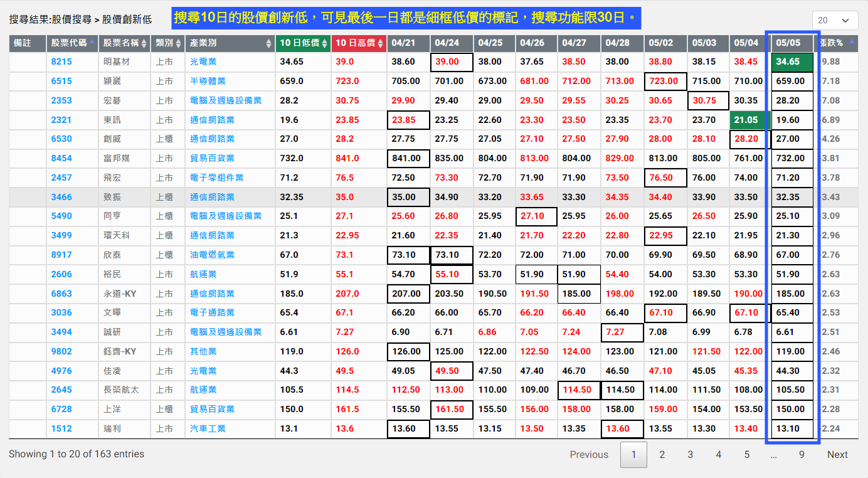868x478 pixels.
Task: Click 'Showing 1 to 20 of 163 entries' text
Action: pos(77,454)
